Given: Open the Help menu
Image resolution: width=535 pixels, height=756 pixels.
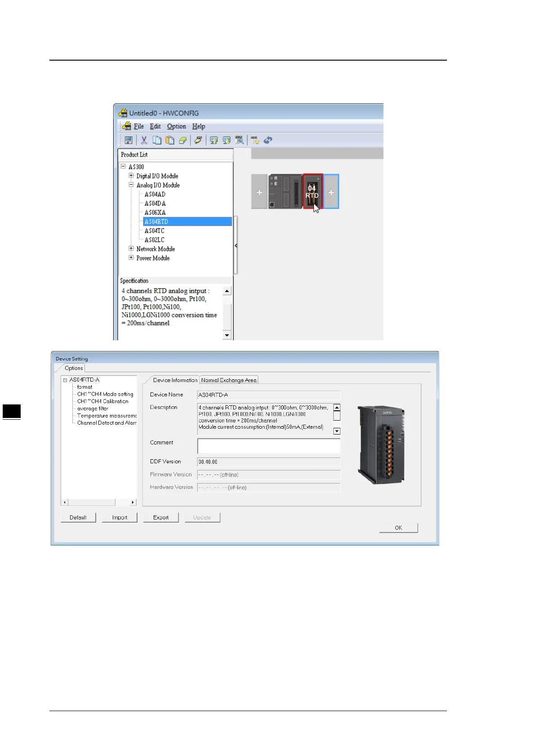Looking at the screenshot, I should point(199,127).
